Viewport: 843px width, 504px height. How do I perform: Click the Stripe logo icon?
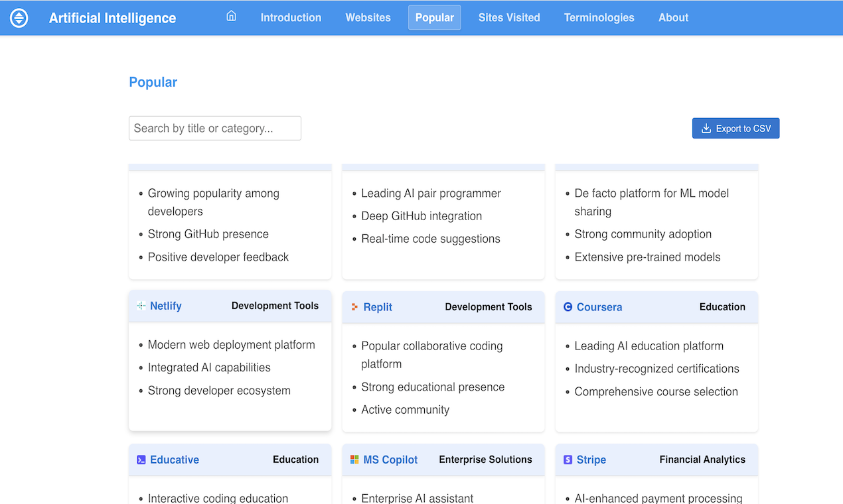568,460
